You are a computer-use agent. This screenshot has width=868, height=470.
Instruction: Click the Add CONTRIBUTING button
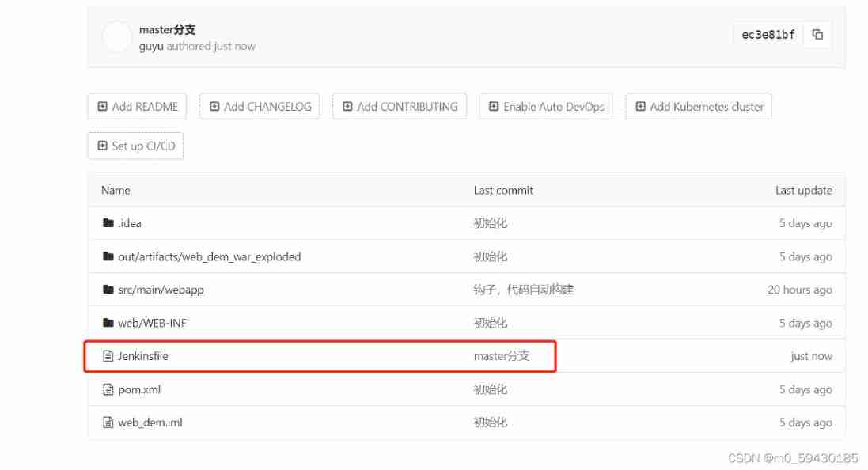(399, 107)
